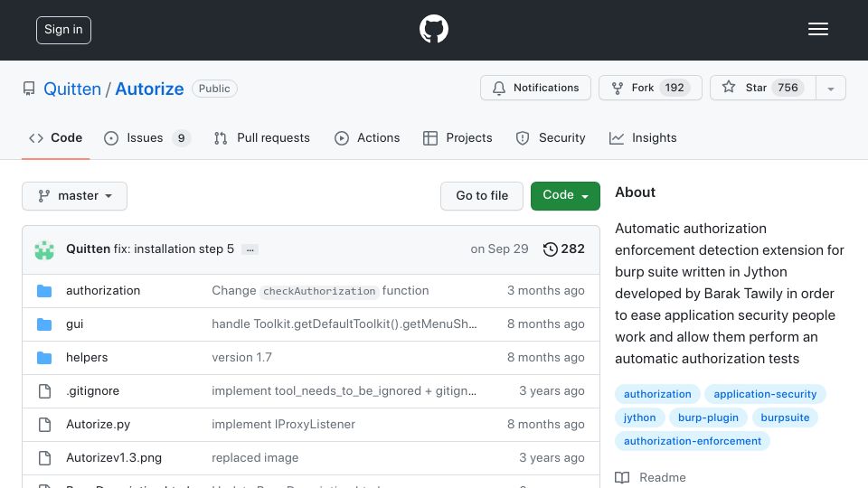Click Quitten author name in latest commit
The height and width of the screenshot is (488, 868).
click(88, 249)
